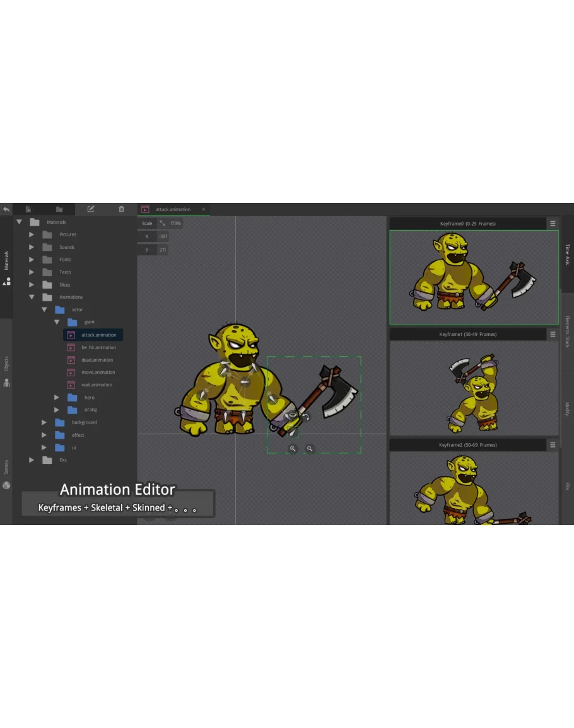Open the Keyframe0 hamburger menu
The height and width of the screenshot is (728, 574).
tap(553, 224)
